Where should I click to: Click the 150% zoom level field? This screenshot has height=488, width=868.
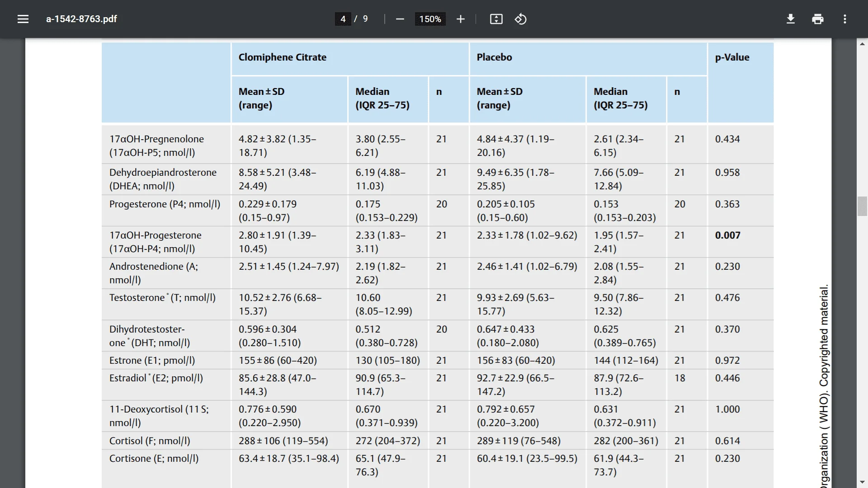pos(430,19)
